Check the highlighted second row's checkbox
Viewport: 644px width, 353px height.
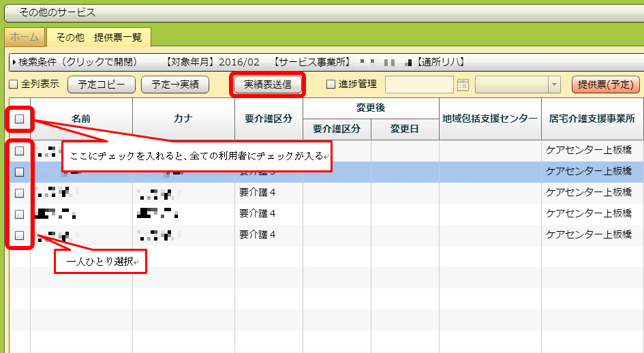[x=20, y=172]
